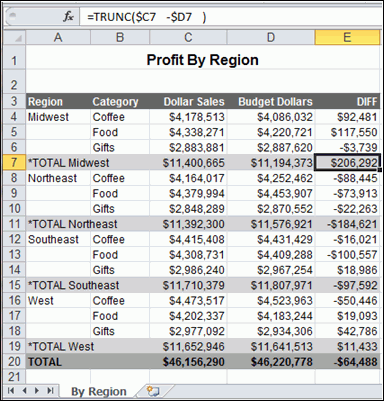The height and width of the screenshot is (401, 384).
Task: Select cell with $2,967,254
Action: coord(271,270)
